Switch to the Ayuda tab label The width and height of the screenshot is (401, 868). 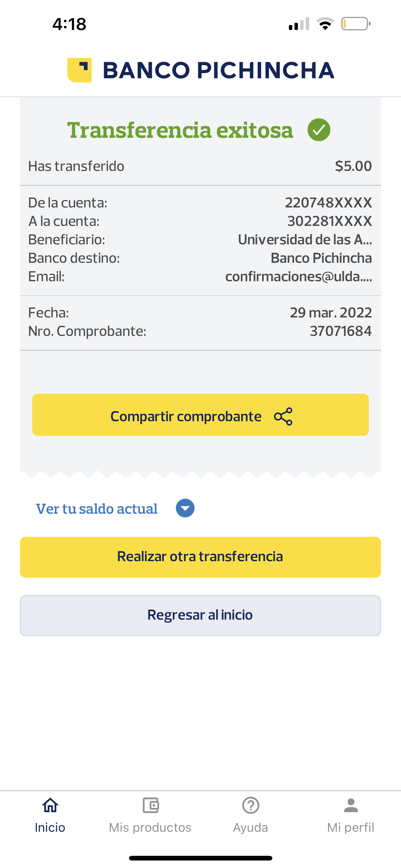pyautogui.click(x=250, y=828)
